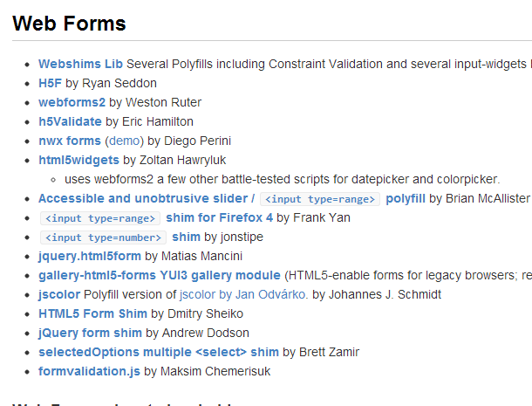Viewport: 532px width, 406px height.
Task: Open Accessible and unobtrusive slider link
Action: click(x=146, y=198)
